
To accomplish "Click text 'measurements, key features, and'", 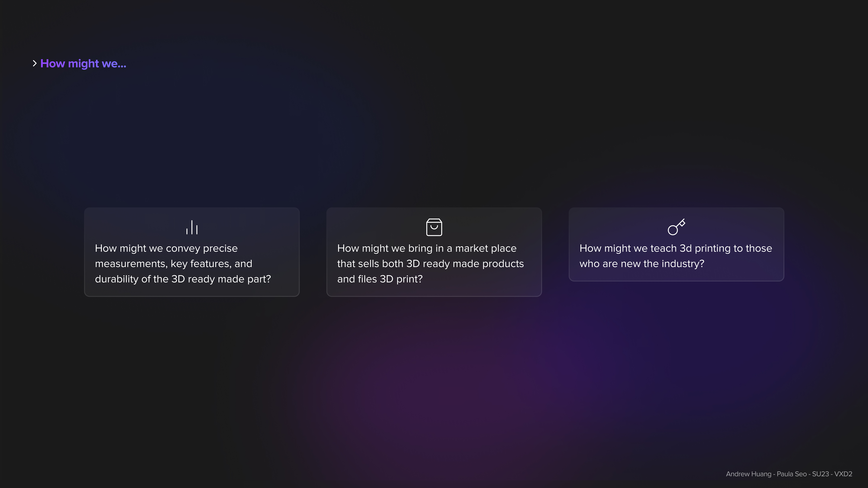I will click(173, 264).
